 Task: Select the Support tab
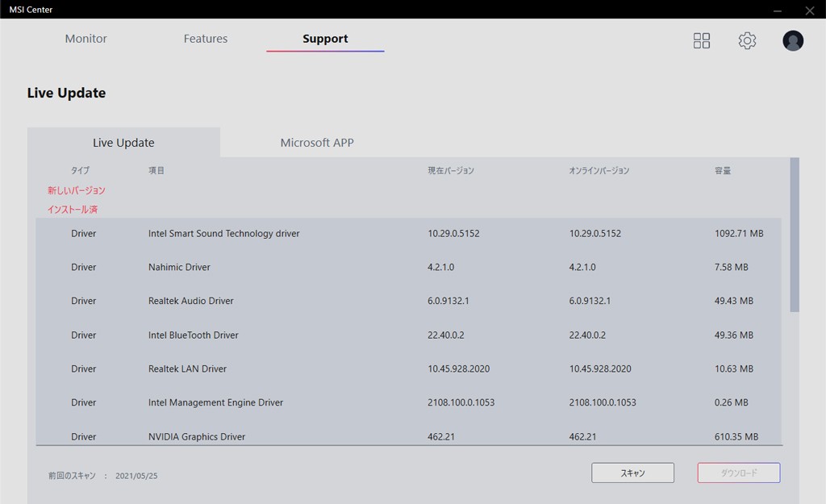pyautogui.click(x=325, y=39)
